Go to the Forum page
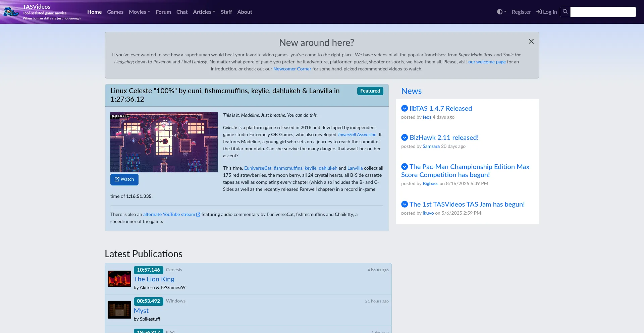Screen dimensions: 644x333 tap(163, 12)
